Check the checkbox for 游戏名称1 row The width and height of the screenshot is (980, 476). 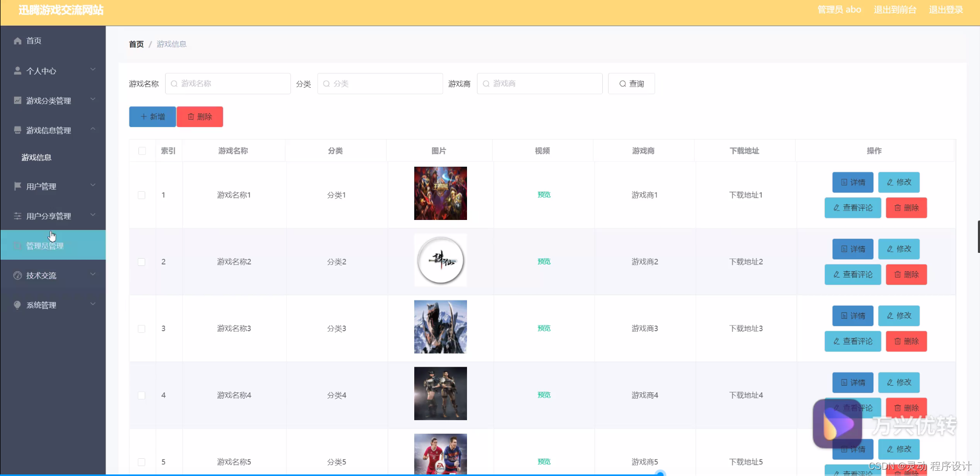point(142,194)
